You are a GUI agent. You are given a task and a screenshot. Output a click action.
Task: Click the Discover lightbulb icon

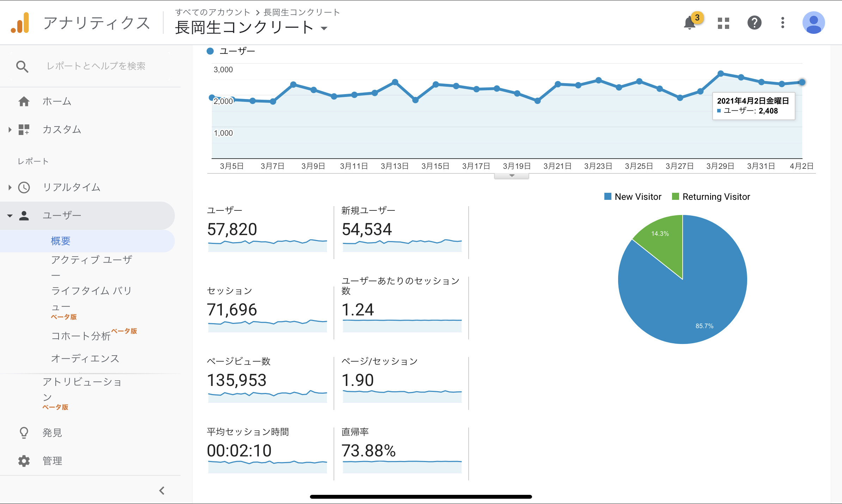(x=24, y=432)
